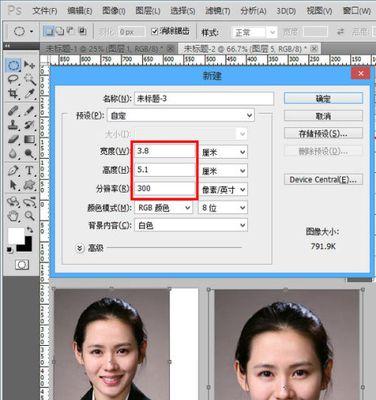Click the 分辨率 resolution field showing 300
This screenshot has width=376, height=400.
pos(165,188)
